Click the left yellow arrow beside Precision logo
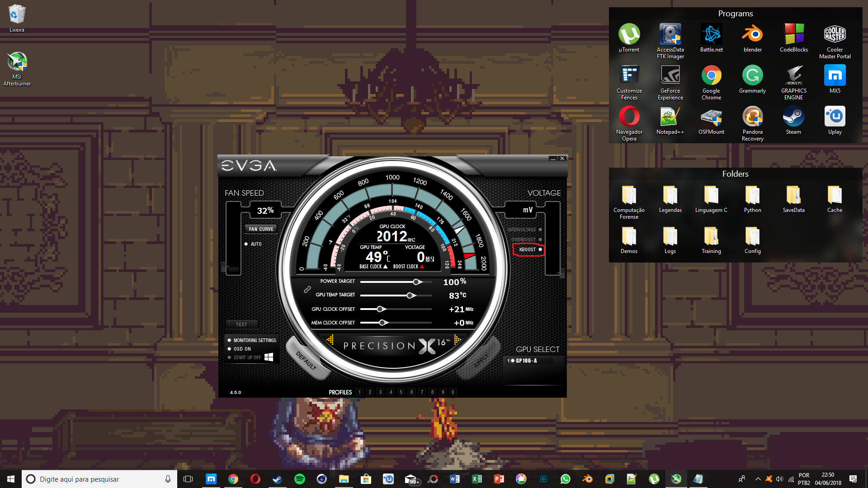This screenshot has height=488, width=868. [x=330, y=339]
